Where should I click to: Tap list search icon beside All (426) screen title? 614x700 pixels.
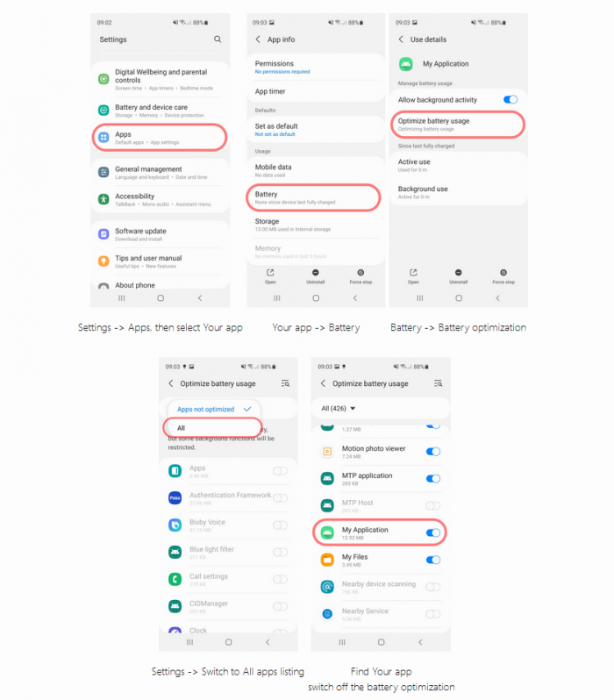(x=438, y=383)
